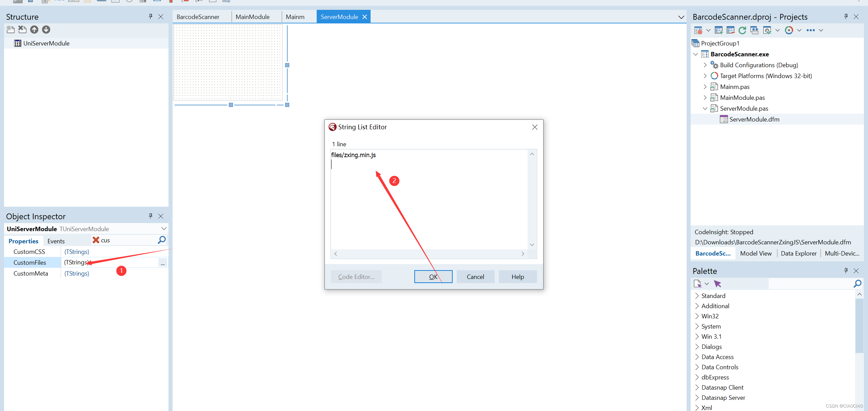The width and height of the screenshot is (868, 411).
Task: Clear the property filter with red X
Action: 96,240
